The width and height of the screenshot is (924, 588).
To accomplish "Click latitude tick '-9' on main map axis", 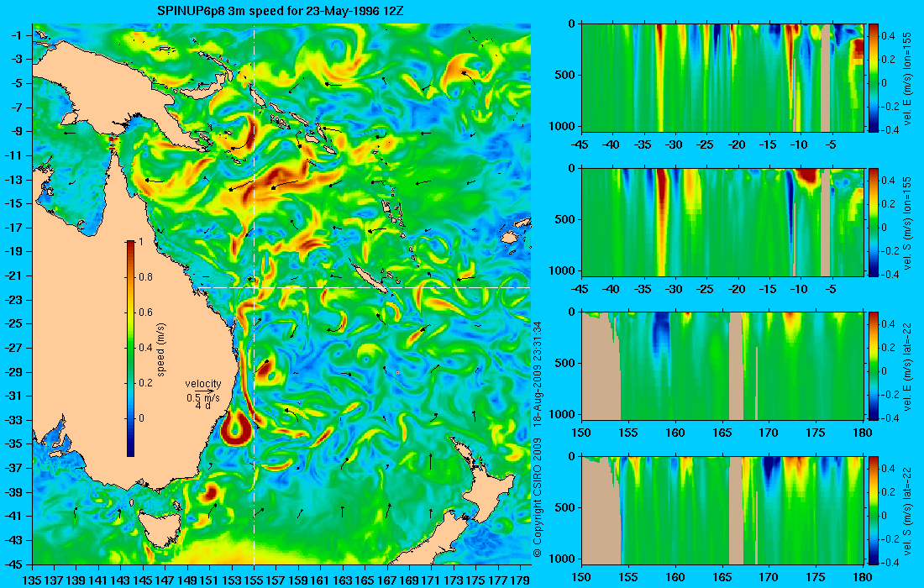I will point(18,131).
